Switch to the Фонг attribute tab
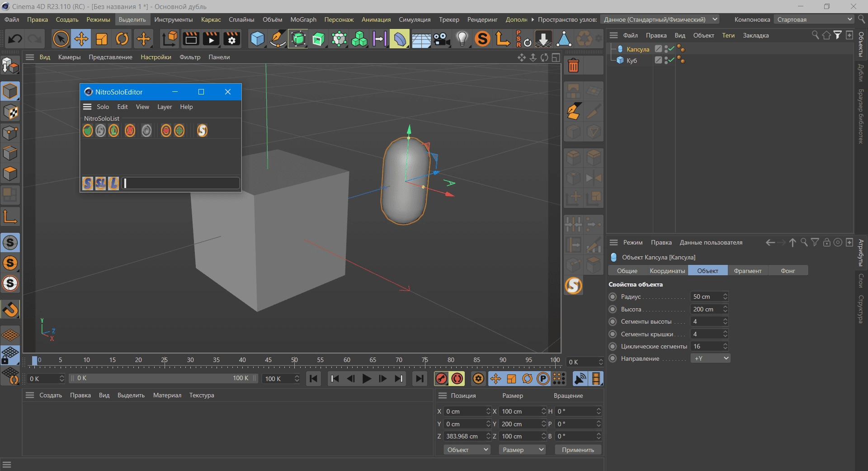The height and width of the screenshot is (471, 868). coord(788,271)
